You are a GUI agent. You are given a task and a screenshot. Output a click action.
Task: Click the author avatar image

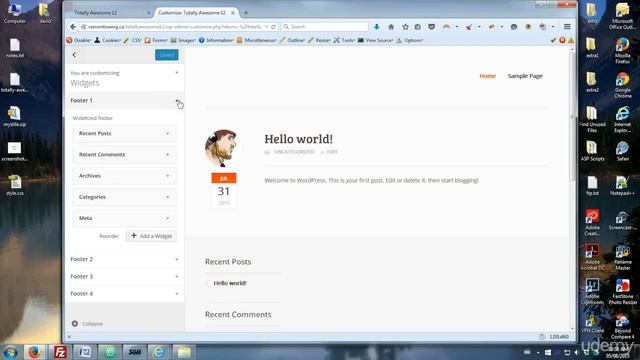pyautogui.click(x=221, y=148)
